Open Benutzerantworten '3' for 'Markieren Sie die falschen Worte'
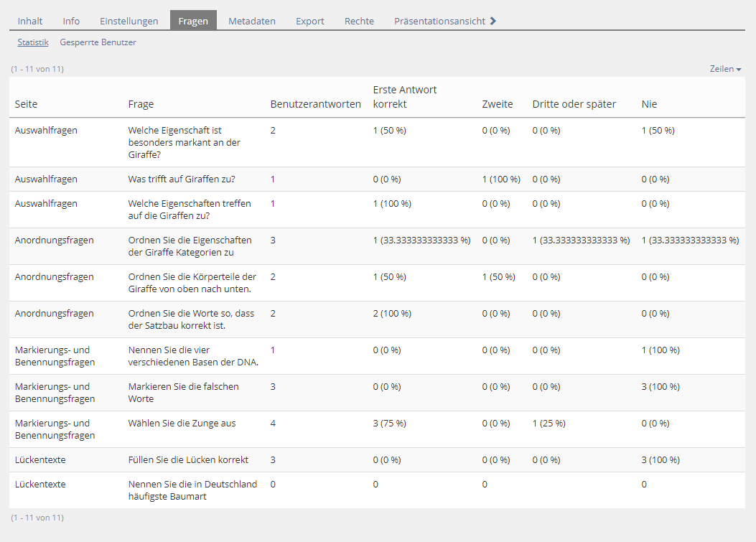The width and height of the screenshot is (756, 542). 272,386
